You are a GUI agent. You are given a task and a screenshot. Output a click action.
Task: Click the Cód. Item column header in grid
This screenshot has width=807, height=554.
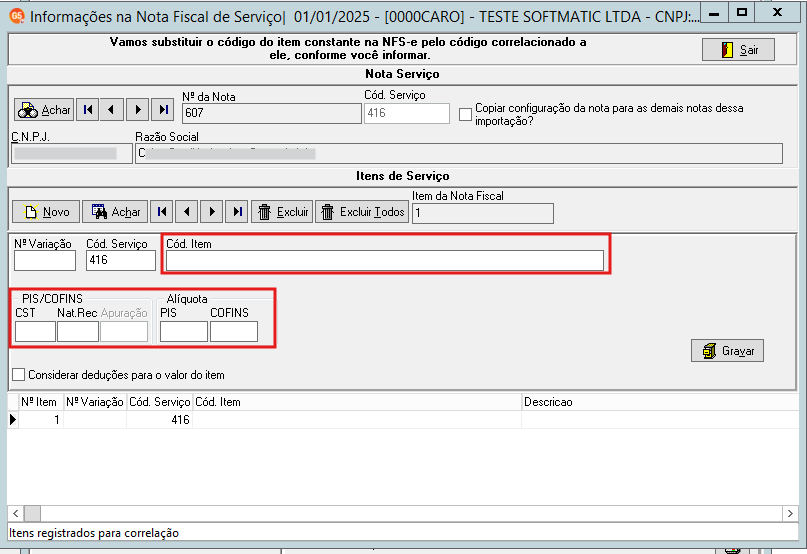(x=357, y=402)
